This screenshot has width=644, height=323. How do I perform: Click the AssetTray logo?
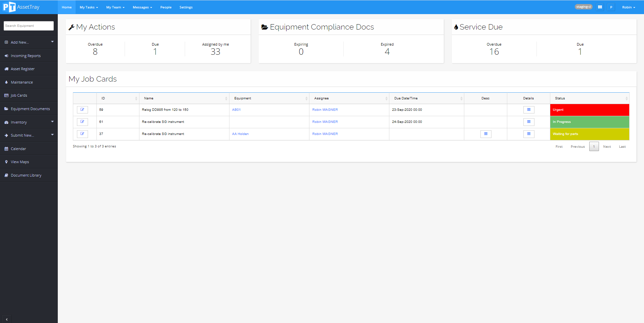(21, 7)
